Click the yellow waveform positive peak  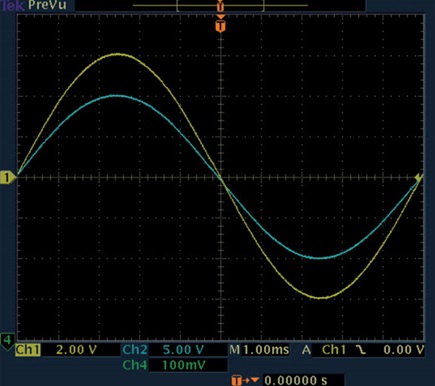coord(117,54)
